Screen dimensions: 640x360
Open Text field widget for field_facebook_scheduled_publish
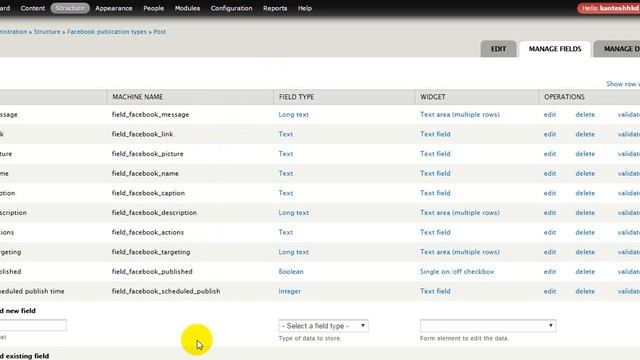pos(436,291)
